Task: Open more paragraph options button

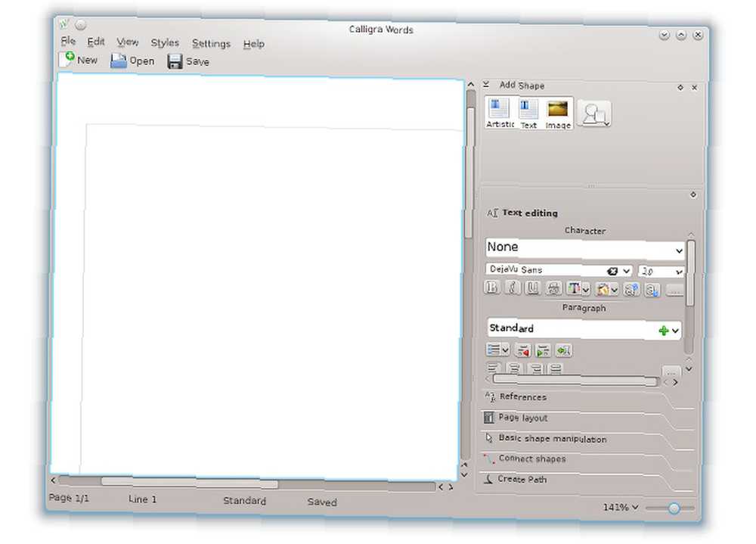Action: pyautogui.click(x=671, y=371)
